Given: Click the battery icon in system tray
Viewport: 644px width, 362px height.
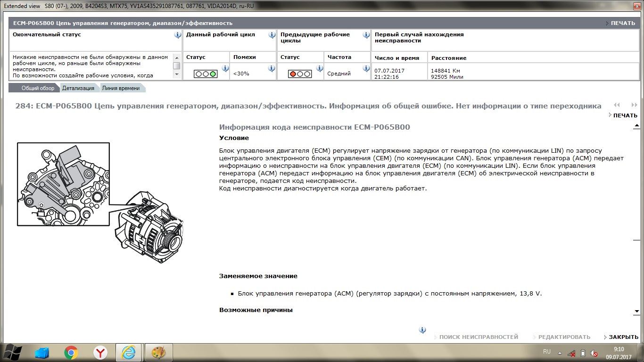Looking at the screenshot, I should pyautogui.click(x=583, y=353).
